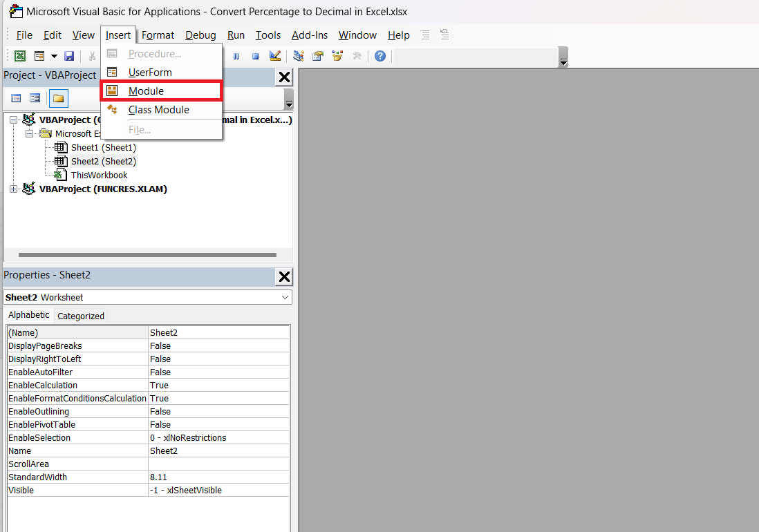Screen dimensions: 759x532
Task: Open the Run menu
Action: (236, 35)
